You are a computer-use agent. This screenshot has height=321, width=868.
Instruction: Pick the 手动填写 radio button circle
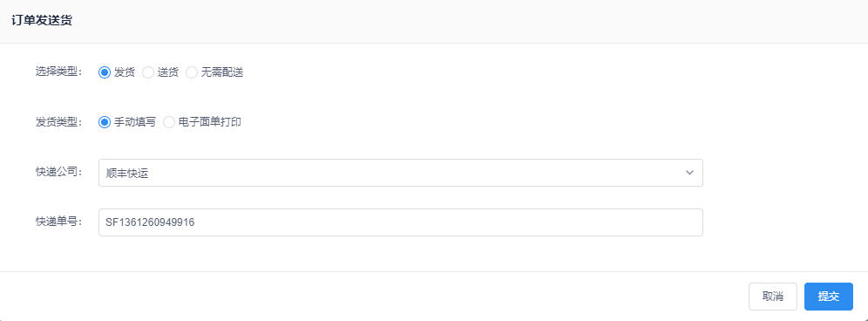pyautogui.click(x=104, y=122)
